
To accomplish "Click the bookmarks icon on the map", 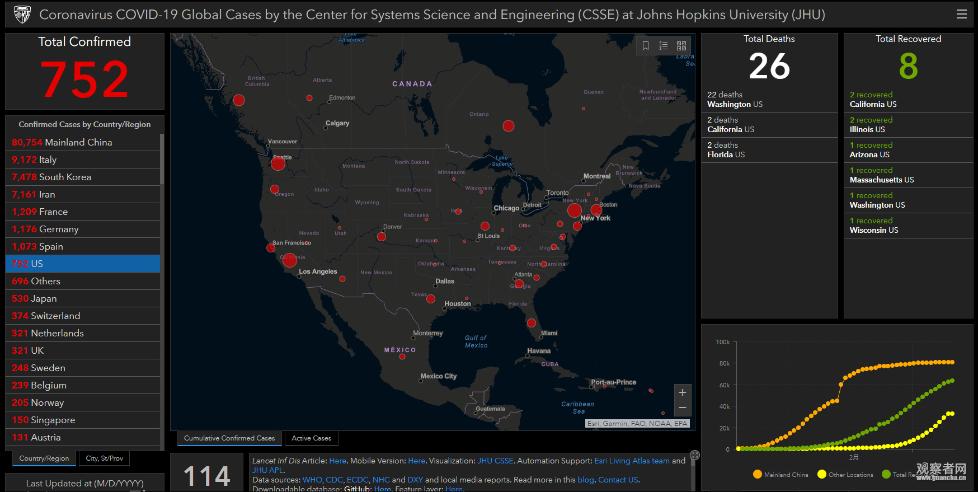I will 646,46.
